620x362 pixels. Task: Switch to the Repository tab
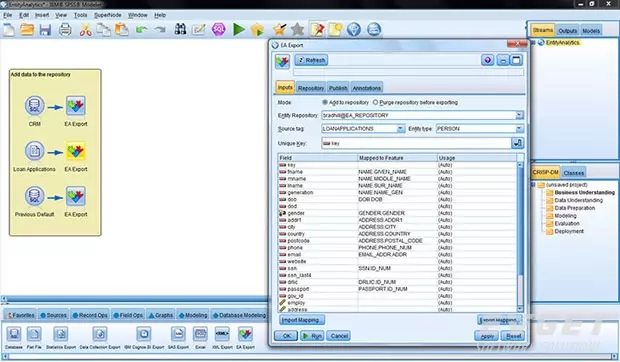pos(311,88)
